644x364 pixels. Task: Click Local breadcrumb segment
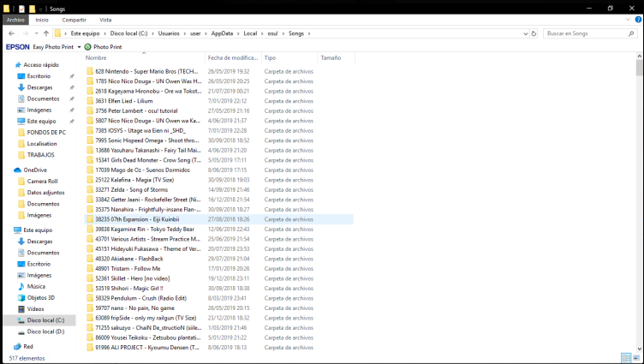[250, 33]
